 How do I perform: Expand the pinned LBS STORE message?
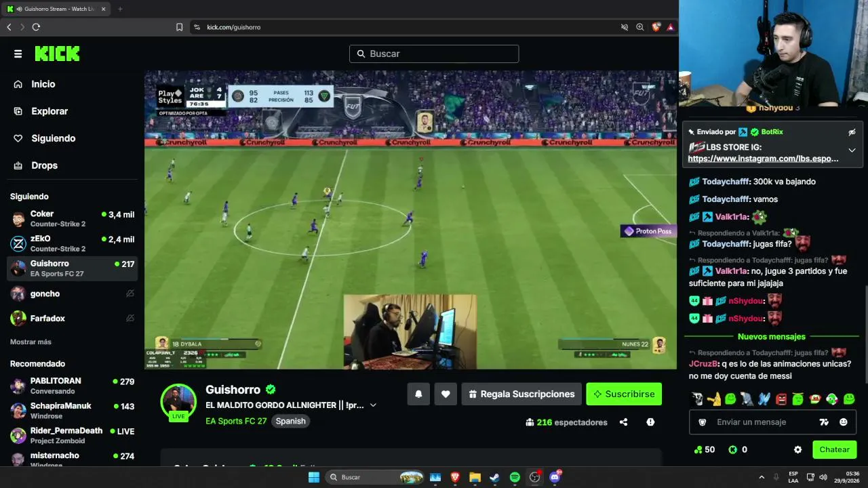click(x=852, y=150)
